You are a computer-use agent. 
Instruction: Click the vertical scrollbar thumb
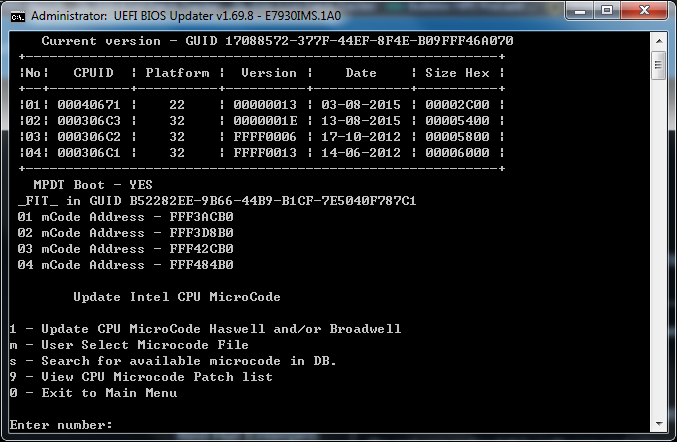tap(658, 65)
